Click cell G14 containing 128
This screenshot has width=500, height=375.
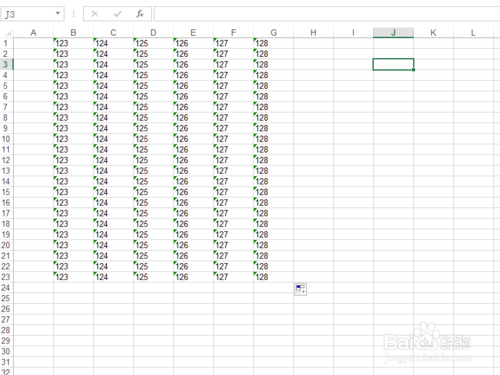point(273,182)
